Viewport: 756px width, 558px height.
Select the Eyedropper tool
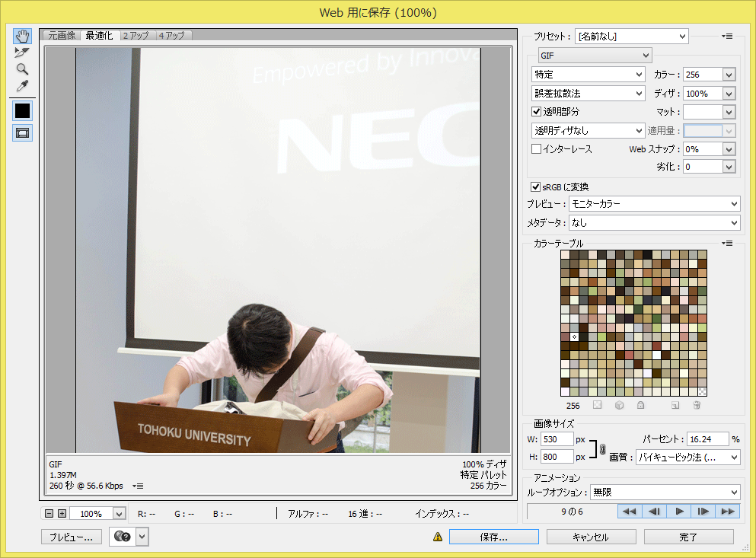point(22,86)
